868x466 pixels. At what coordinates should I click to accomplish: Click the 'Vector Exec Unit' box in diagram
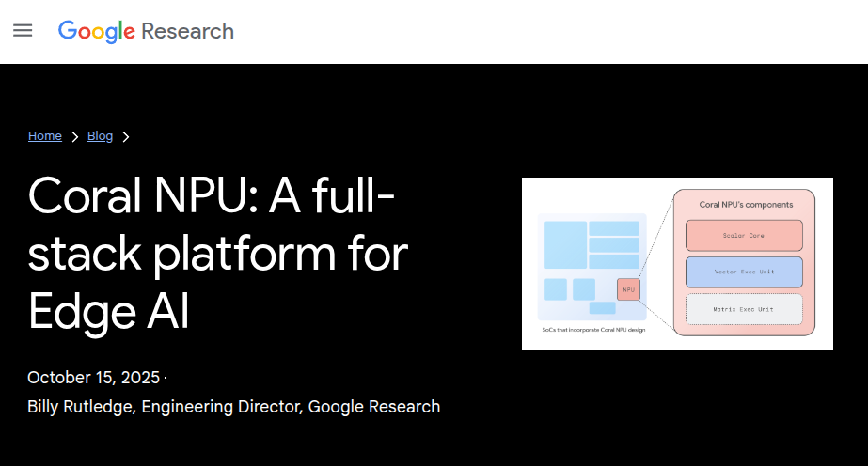tap(744, 272)
